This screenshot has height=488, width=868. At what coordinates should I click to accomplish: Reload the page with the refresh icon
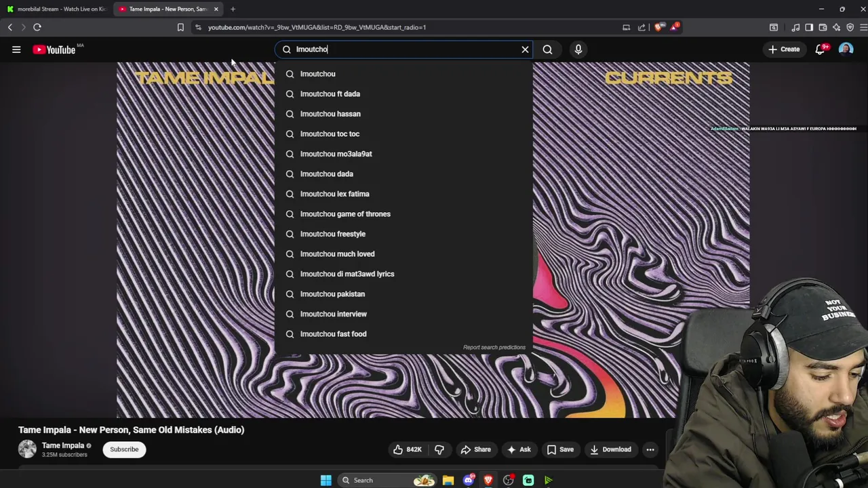pyautogui.click(x=37, y=27)
